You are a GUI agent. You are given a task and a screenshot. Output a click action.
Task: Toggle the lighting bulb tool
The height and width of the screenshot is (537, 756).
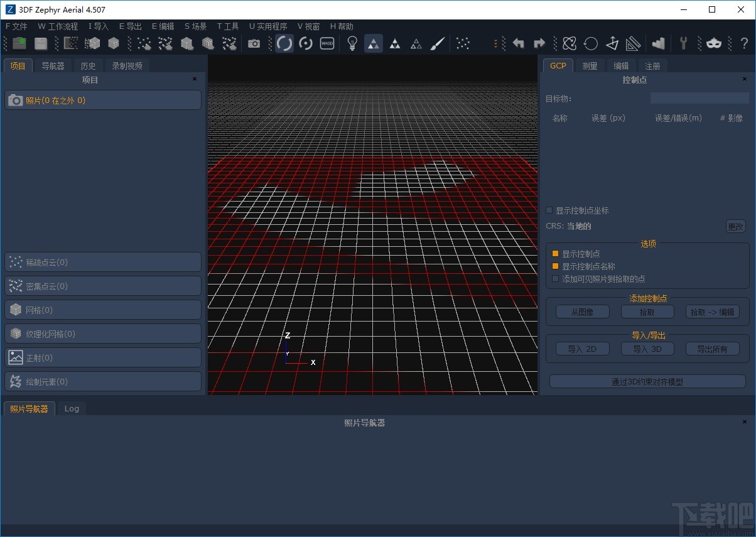[x=352, y=43]
